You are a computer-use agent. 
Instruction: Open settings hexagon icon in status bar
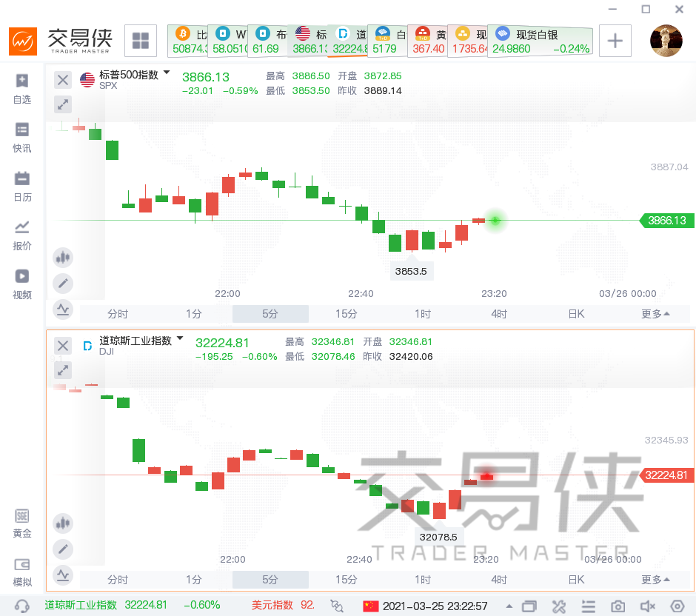pos(677,606)
